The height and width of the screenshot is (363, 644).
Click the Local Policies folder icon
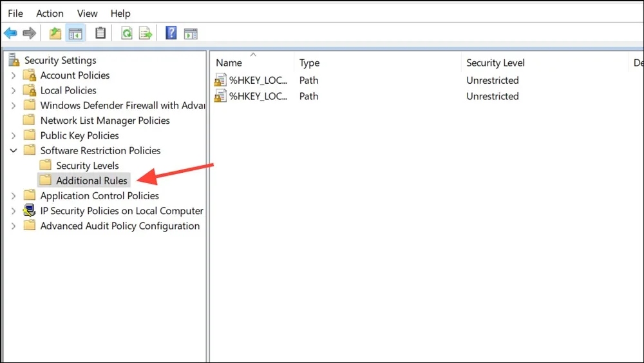click(29, 90)
